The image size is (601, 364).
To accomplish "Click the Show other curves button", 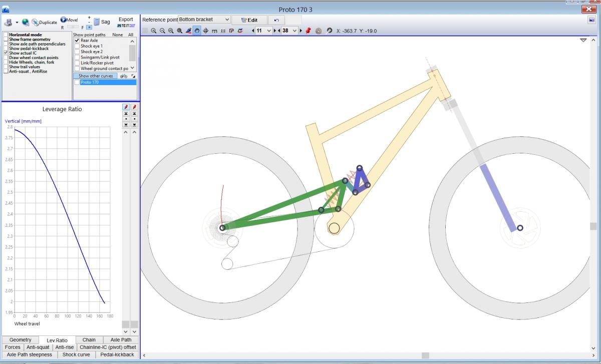I will pos(96,76).
